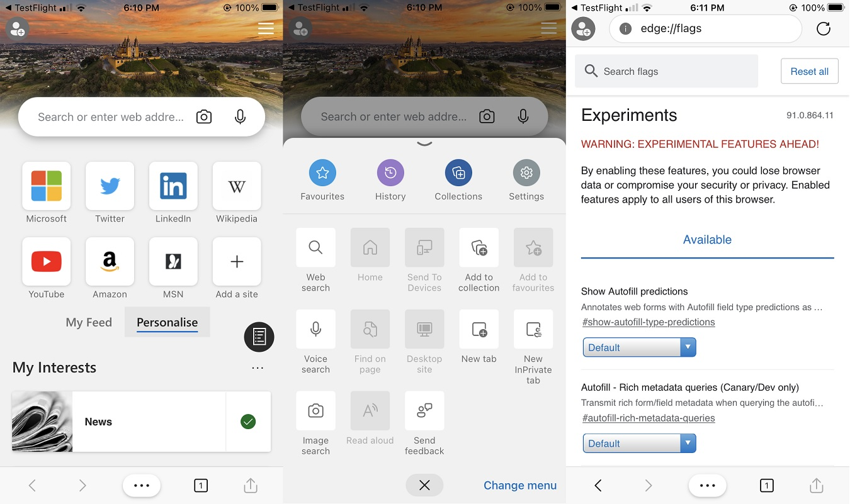850x504 pixels.
Task: Open the Collections icon in menu
Action: tap(458, 172)
